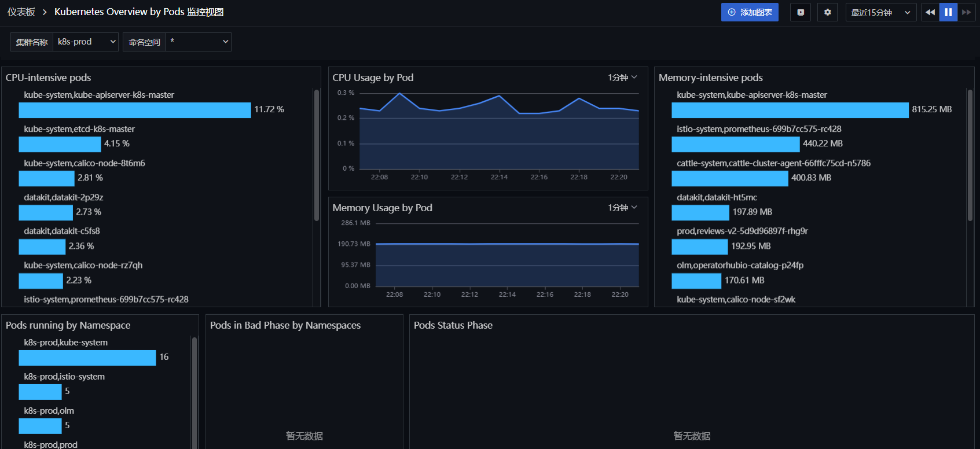The width and height of the screenshot is (980, 449).
Task: Click the k8s-prod,kube-system bar showing 16
Action: point(87,358)
